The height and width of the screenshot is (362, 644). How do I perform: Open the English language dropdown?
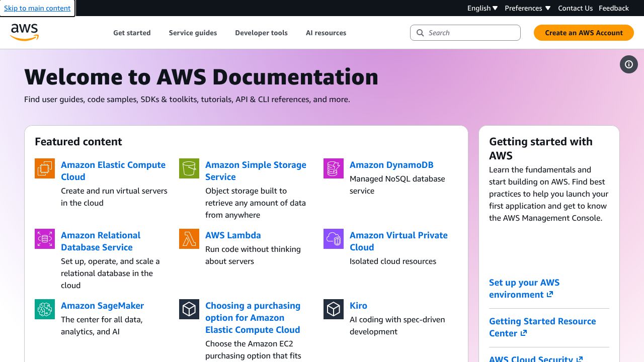(482, 8)
